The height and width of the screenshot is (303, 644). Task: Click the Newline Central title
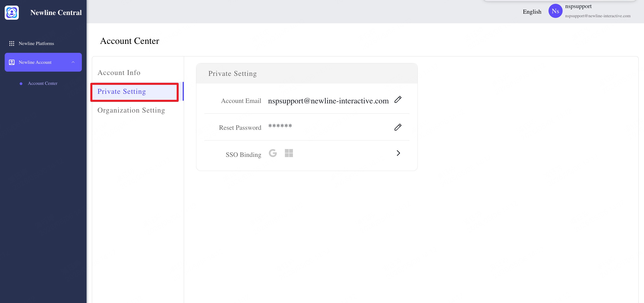56,13
